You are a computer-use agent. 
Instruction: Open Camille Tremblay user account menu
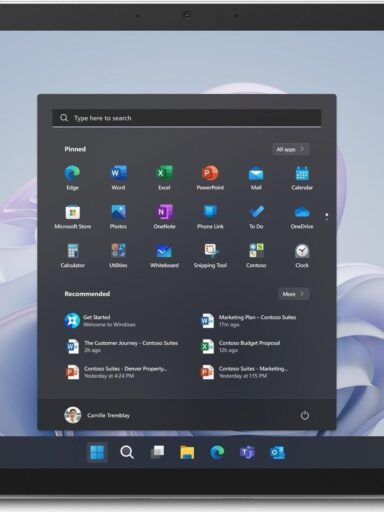(x=97, y=415)
